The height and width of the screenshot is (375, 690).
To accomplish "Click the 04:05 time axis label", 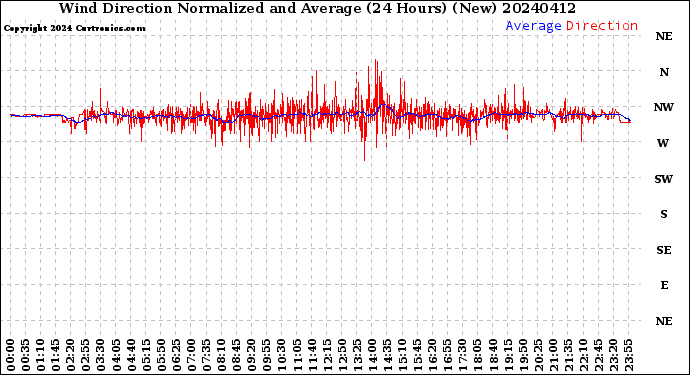I will click(x=116, y=355).
